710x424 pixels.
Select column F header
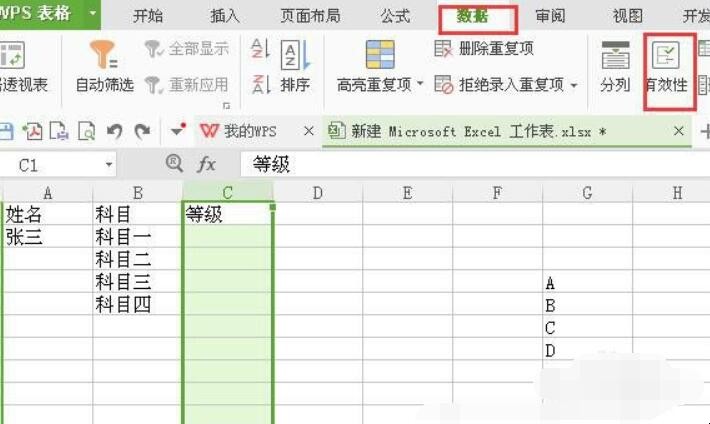pyautogui.click(x=497, y=193)
